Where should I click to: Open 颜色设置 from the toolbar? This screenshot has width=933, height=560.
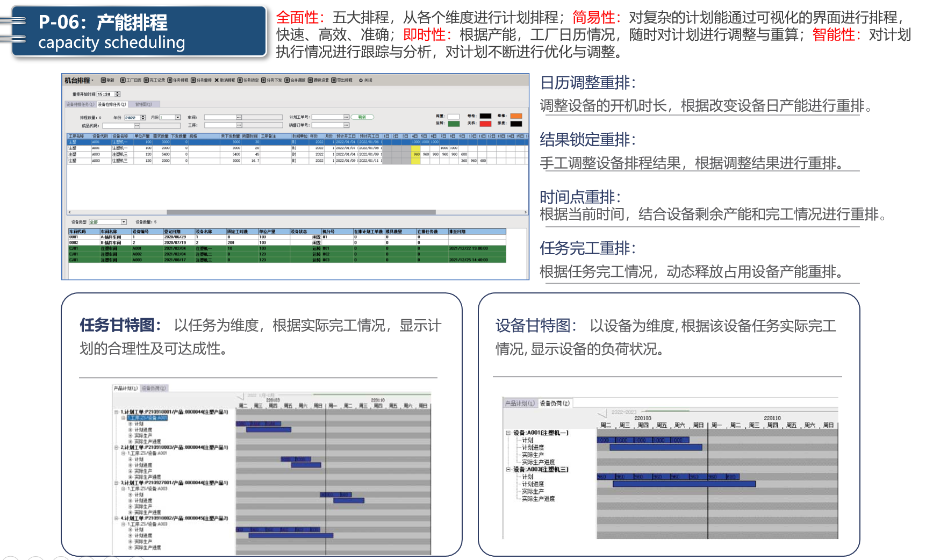pos(310,81)
